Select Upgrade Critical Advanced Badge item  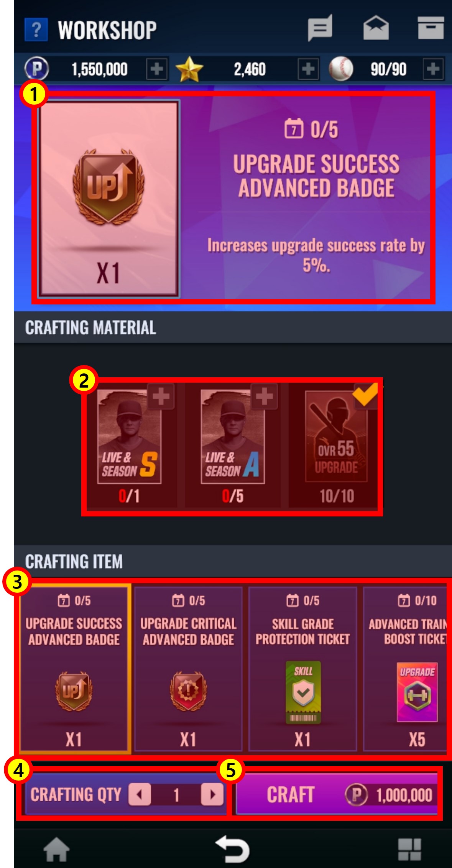[x=188, y=669]
